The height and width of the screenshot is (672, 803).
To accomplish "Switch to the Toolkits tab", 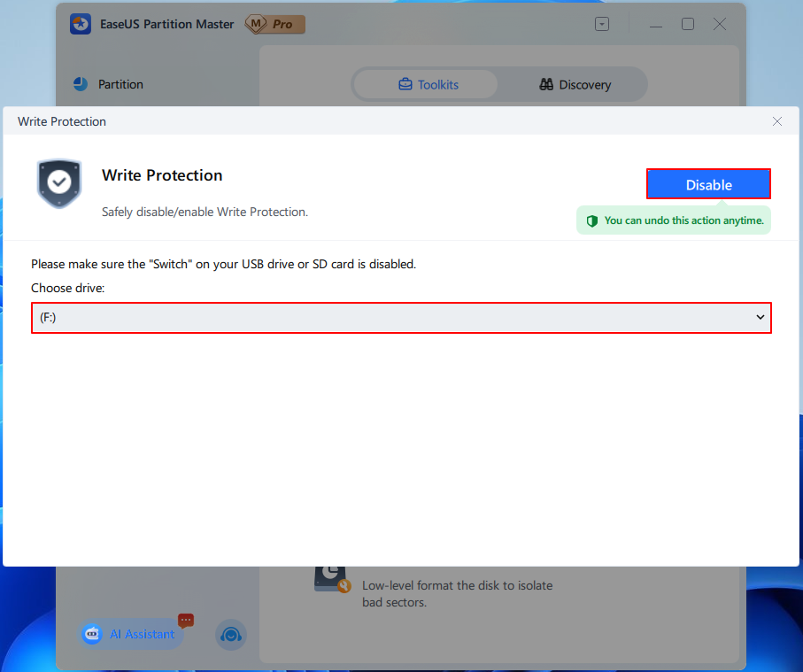I will [428, 85].
